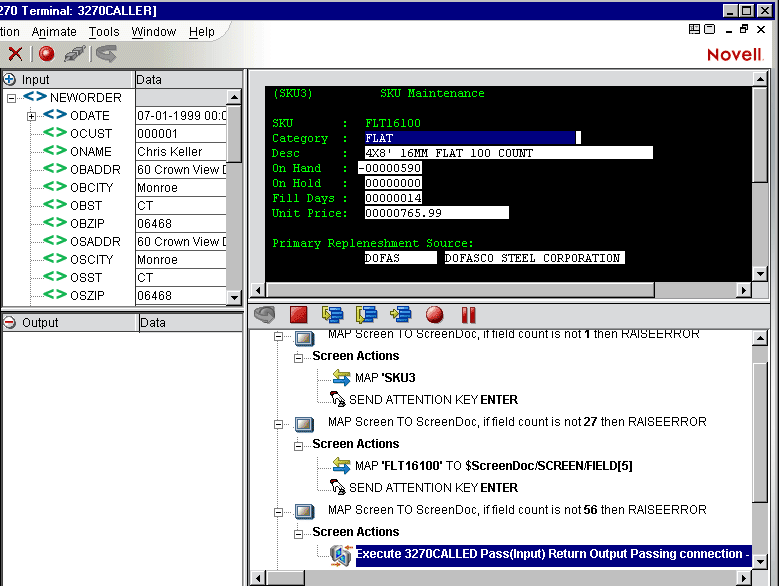Click the third blue-arrow step icon
The image size is (779, 586).
(401, 315)
